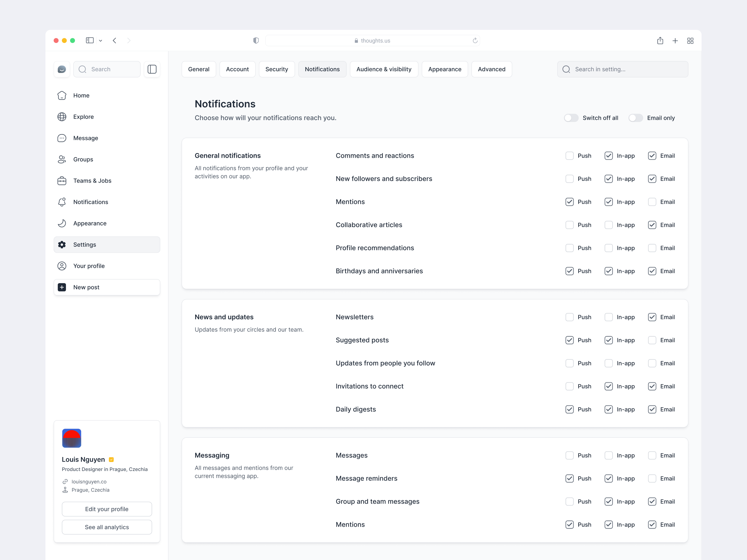Toggle the Switch off all control
This screenshot has width=747, height=560.
click(x=571, y=118)
